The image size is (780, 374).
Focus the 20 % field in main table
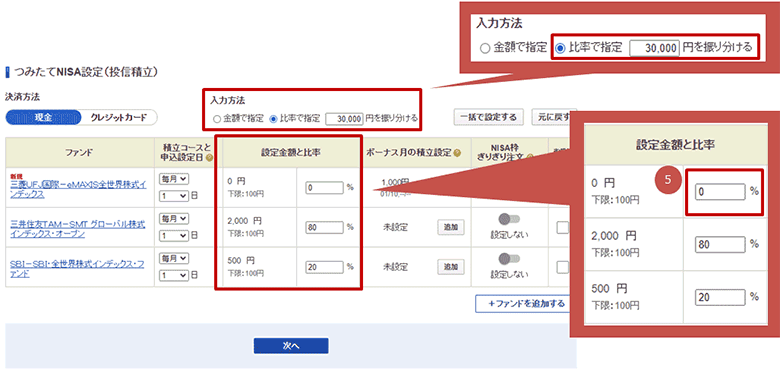point(325,267)
